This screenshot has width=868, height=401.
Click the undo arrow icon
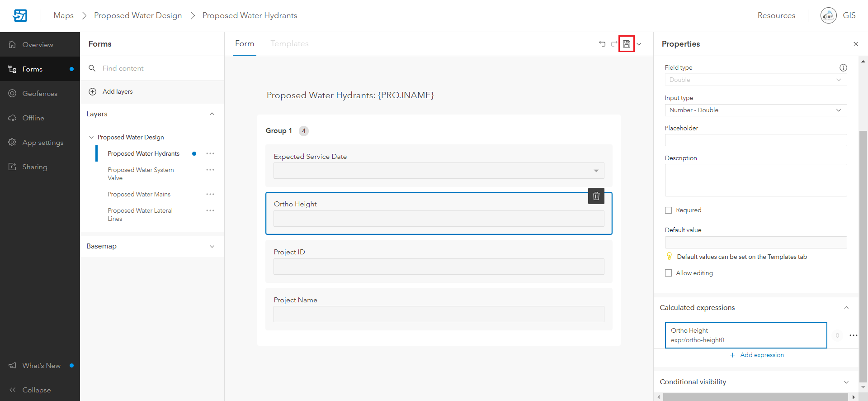[602, 43]
